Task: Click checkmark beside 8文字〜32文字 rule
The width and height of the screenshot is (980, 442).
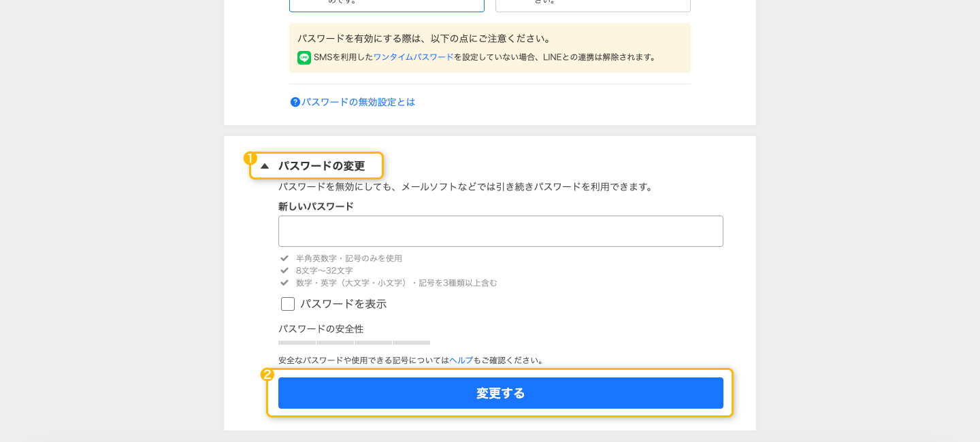Action: 284,271
